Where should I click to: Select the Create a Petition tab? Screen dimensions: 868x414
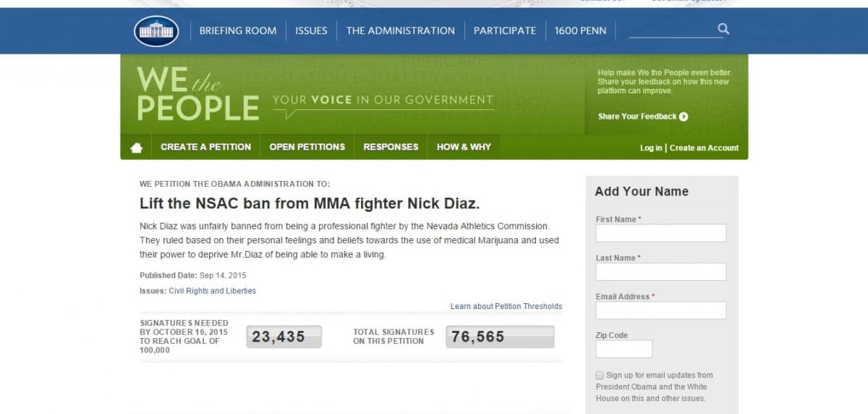[x=206, y=147]
